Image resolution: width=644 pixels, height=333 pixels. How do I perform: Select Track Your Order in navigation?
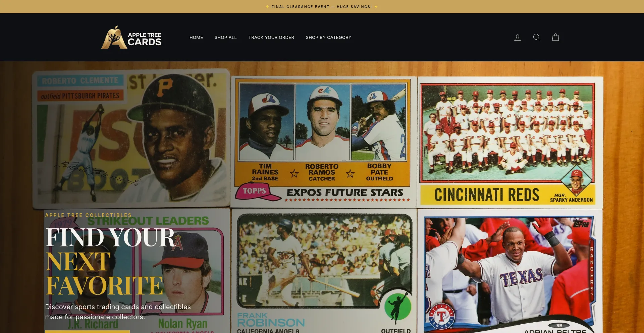pyautogui.click(x=271, y=38)
